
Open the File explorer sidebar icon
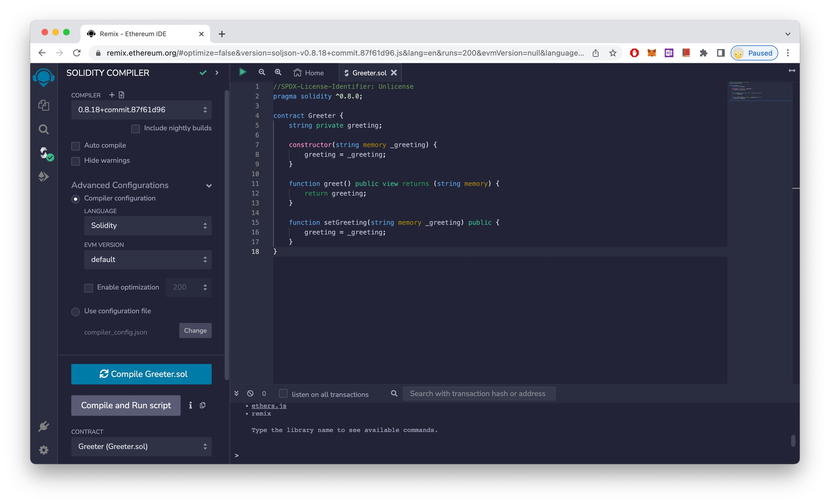tap(44, 105)
